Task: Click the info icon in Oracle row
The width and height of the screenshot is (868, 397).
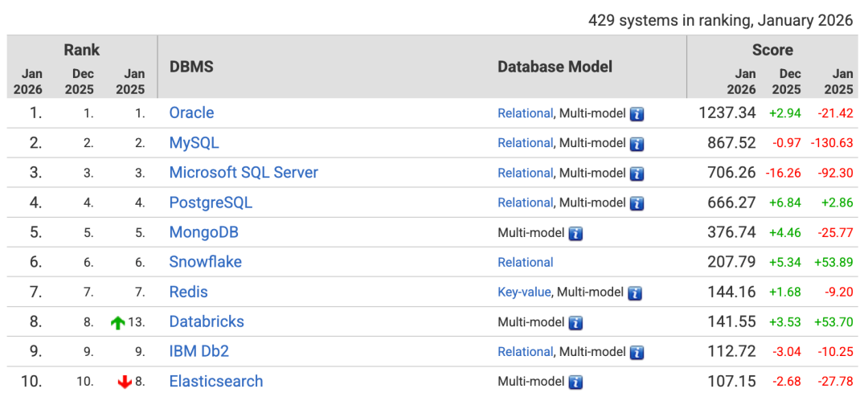Action: click(637, 114)
